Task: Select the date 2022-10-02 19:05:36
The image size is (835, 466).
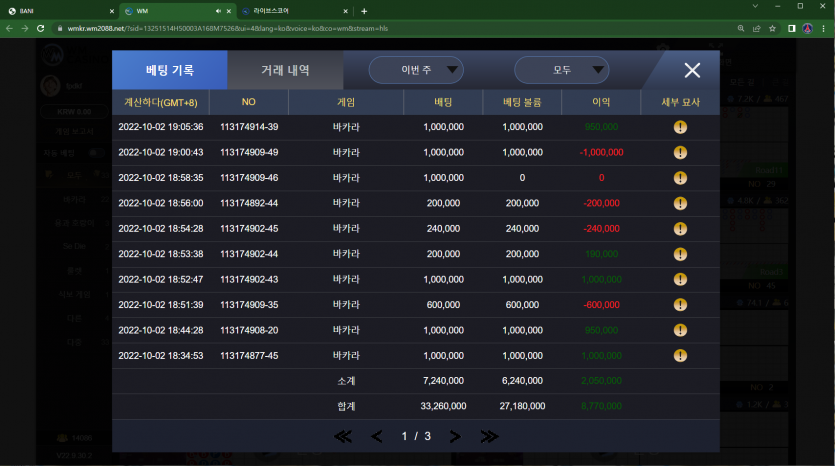Action: 161,127
